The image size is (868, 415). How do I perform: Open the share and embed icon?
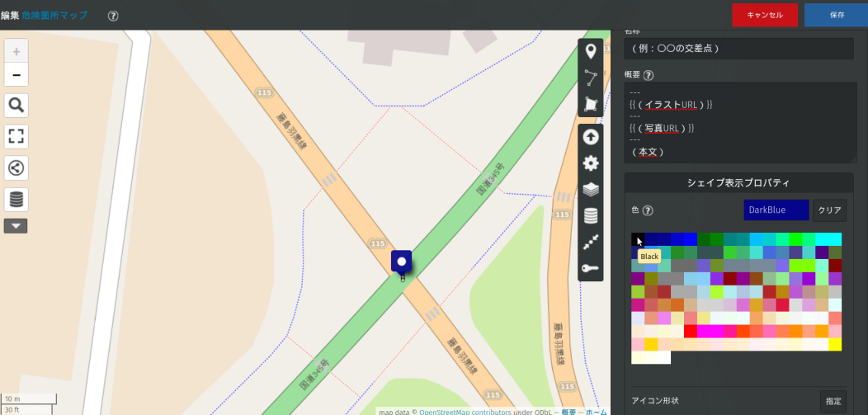[17, 167]
